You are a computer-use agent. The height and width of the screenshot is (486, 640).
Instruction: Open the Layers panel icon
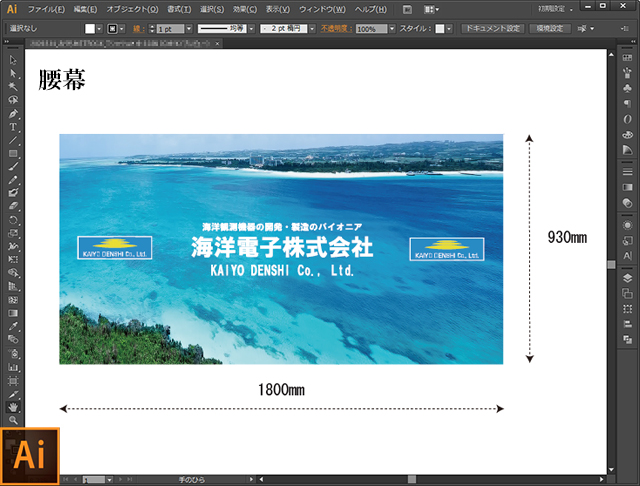(627, 278)
